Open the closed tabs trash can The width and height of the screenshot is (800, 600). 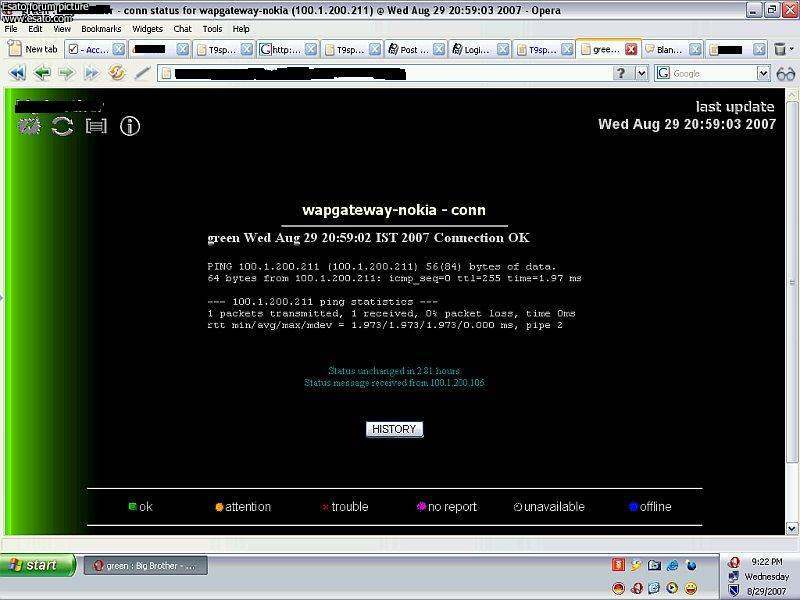pos(780,49)
